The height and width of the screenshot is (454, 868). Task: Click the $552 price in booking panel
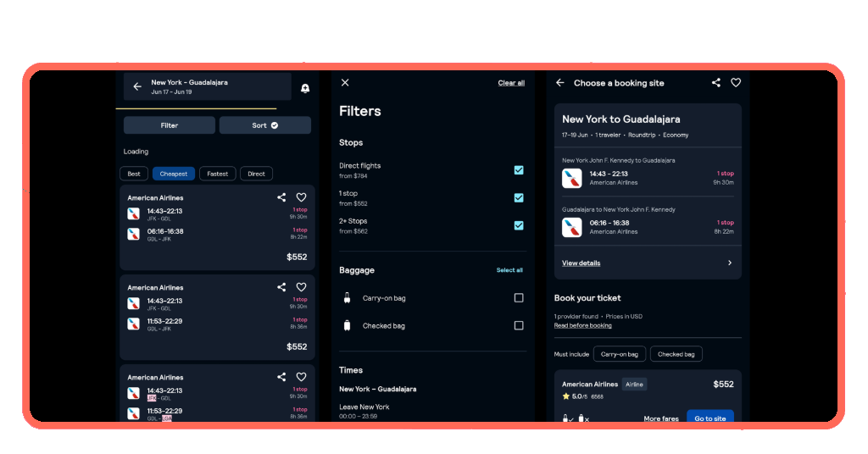click(724, 385)
